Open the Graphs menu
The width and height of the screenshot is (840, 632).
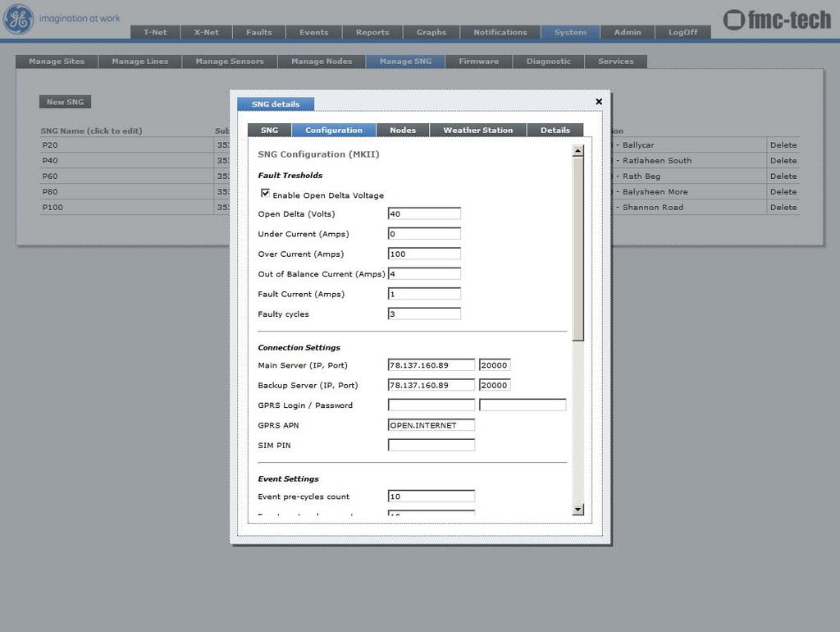pyautogui.click(x=431, y=32)
